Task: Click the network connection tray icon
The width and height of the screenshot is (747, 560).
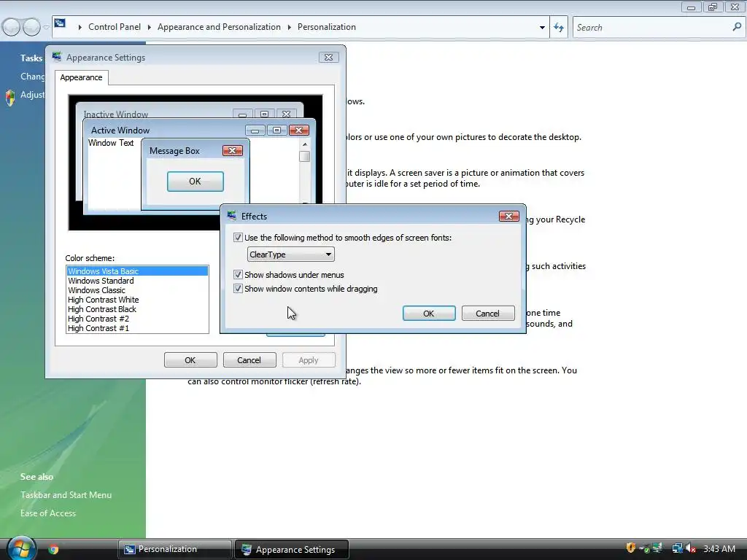Action: 677,548
